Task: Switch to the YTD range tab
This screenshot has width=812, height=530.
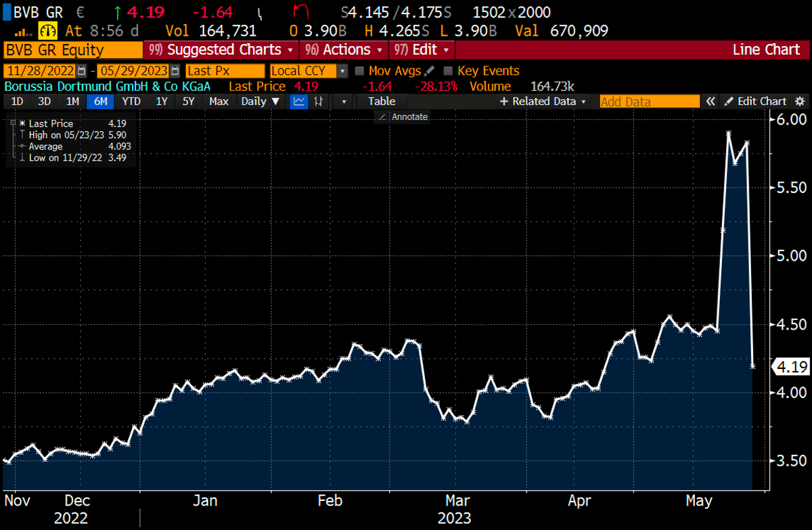Action: 131,101
